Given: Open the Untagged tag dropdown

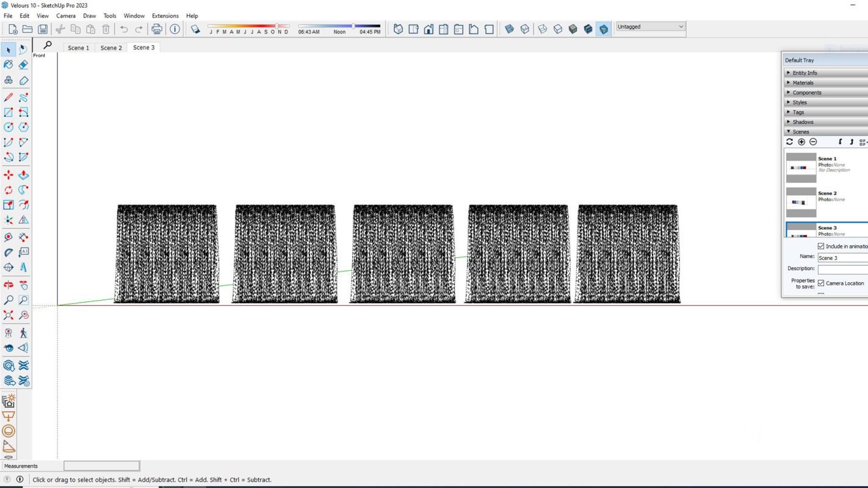Looking at the screenshot, I should point(650,27).
